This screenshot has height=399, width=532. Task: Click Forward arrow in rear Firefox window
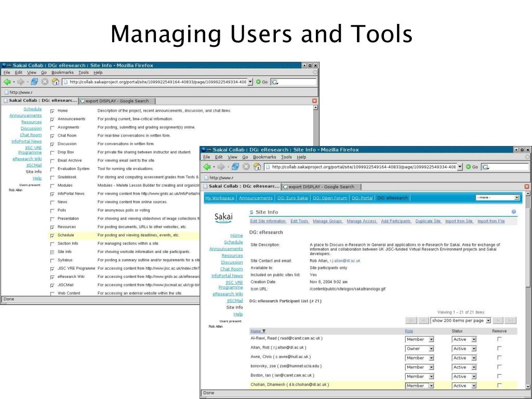[x=21, y=82]
